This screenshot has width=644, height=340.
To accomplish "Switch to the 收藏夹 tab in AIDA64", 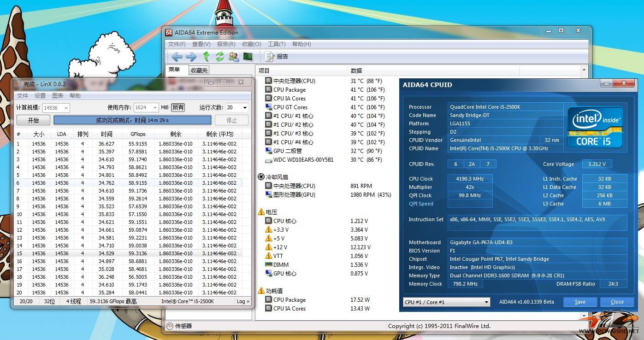I will click(x=199, y=70).
